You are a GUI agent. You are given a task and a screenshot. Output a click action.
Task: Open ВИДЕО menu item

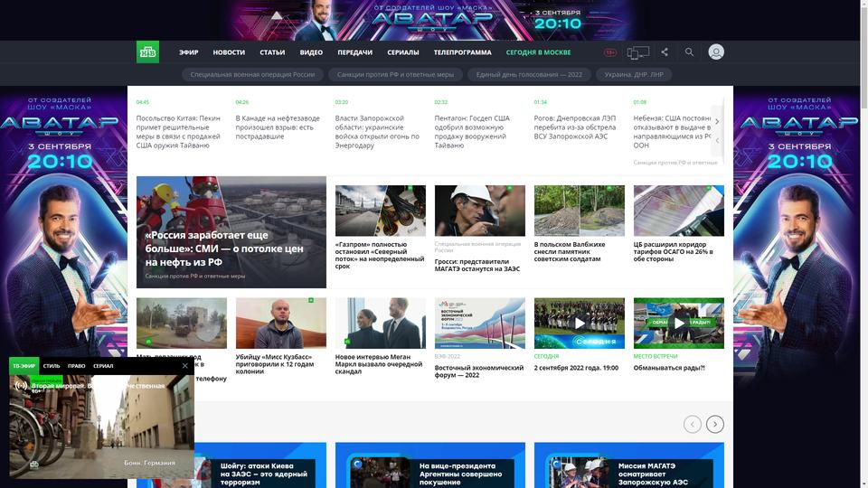311,52
